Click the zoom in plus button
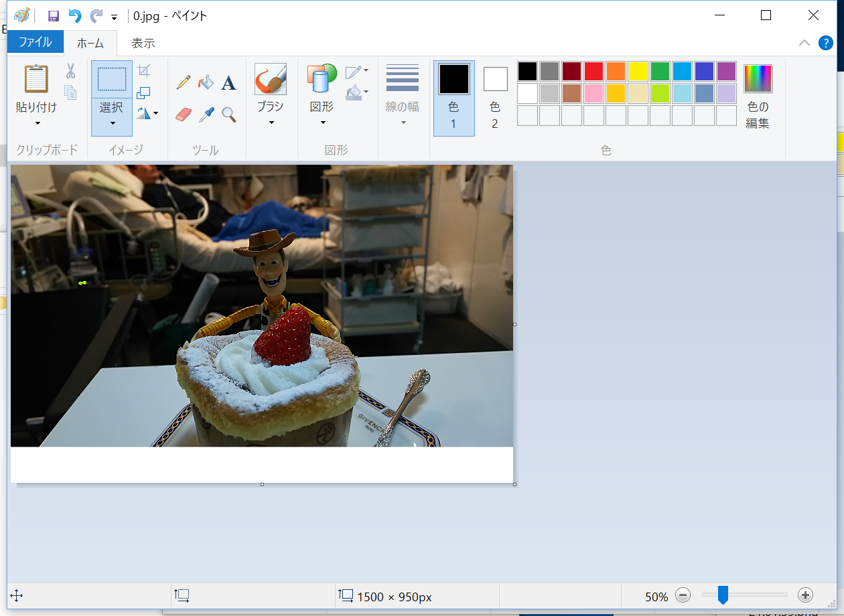Image resolution: width=844 pixels, height=616 pixels. click(x=806, y=595)
